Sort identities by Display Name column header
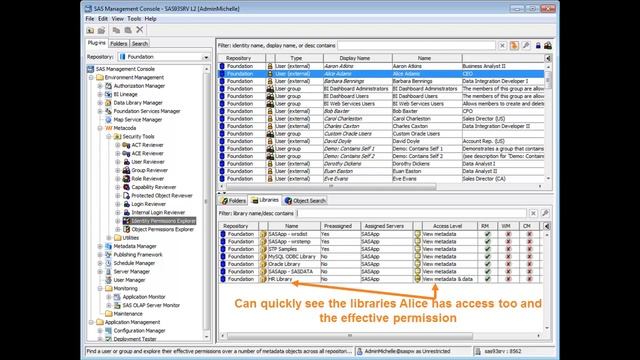This screenshot has height=360, width=640. point(358,58)
